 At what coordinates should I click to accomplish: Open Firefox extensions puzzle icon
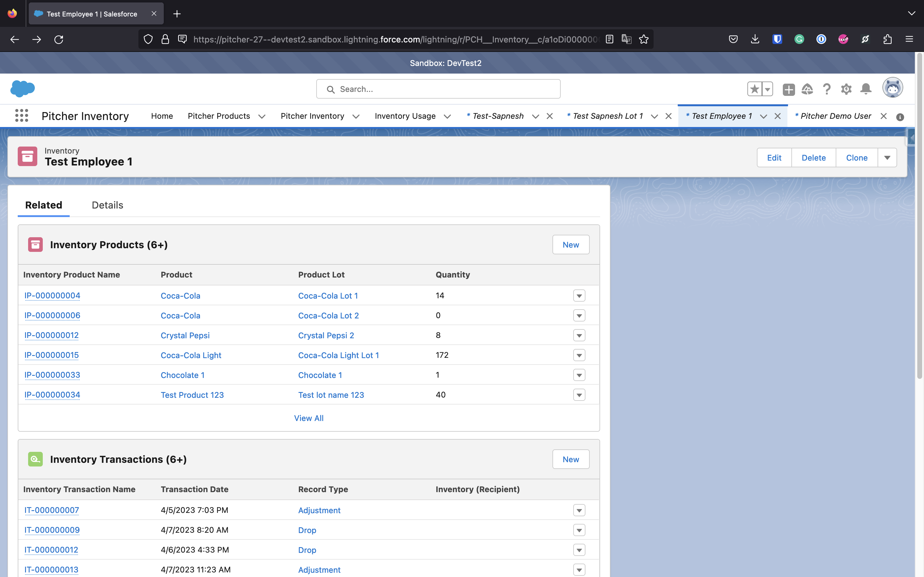887,39
